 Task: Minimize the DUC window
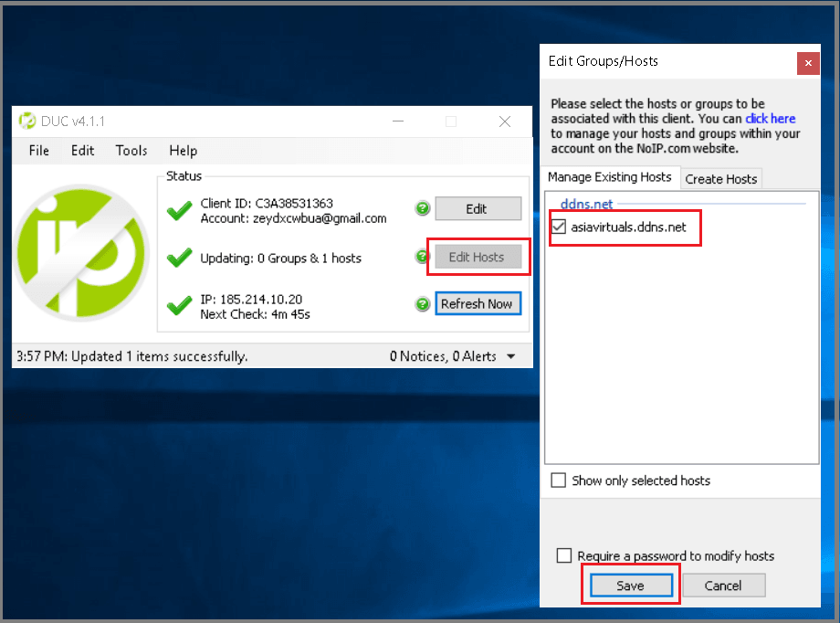coord(397,121)
